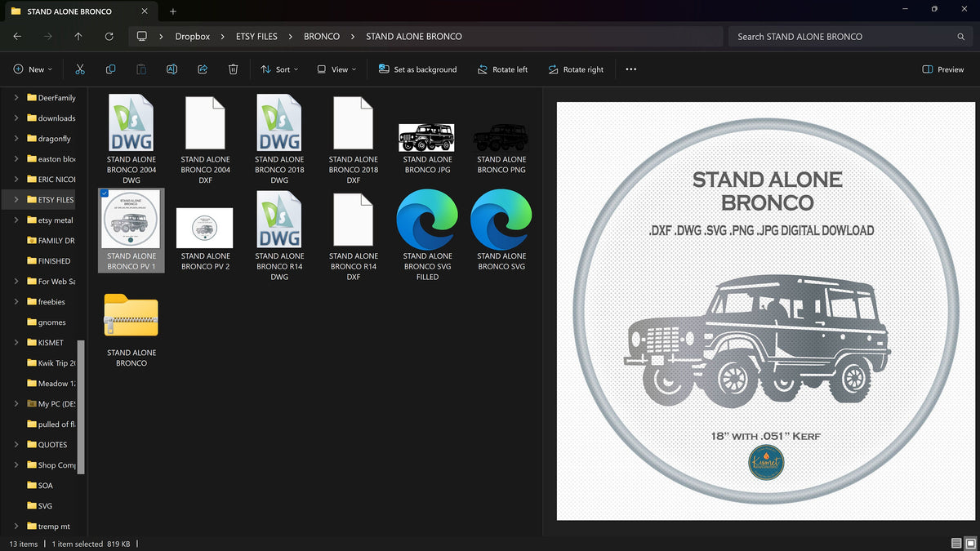Expand the downloads folder in tree
Viewport: 980px width, 551px height.
pos(16,118)
